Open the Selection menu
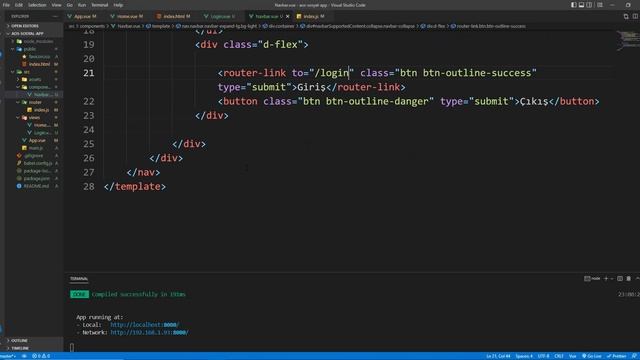This screenshot has height=360, width=640. [37, 5]
